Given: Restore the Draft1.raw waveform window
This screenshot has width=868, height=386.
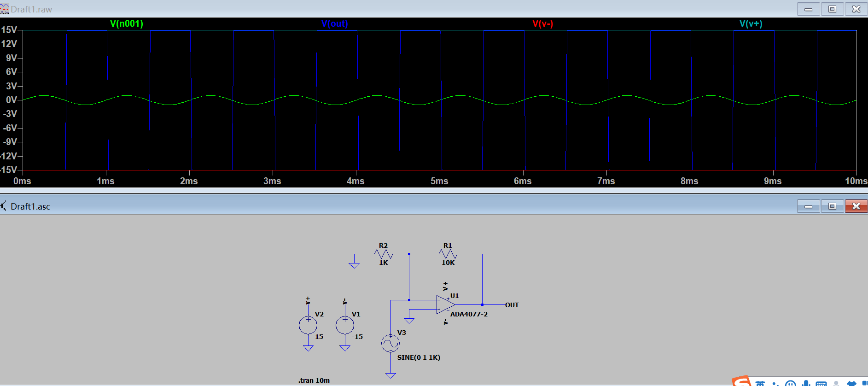Looking at the screenshot, I should (x=833, y=9).
